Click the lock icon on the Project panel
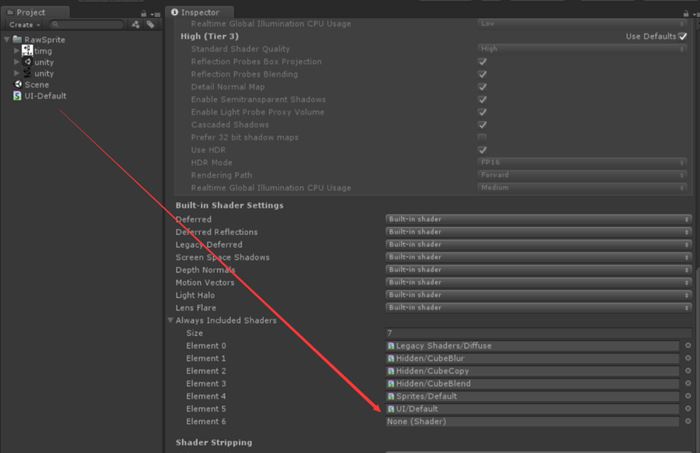Viewport: 700px width, 453px height. [x=142, y=11]
